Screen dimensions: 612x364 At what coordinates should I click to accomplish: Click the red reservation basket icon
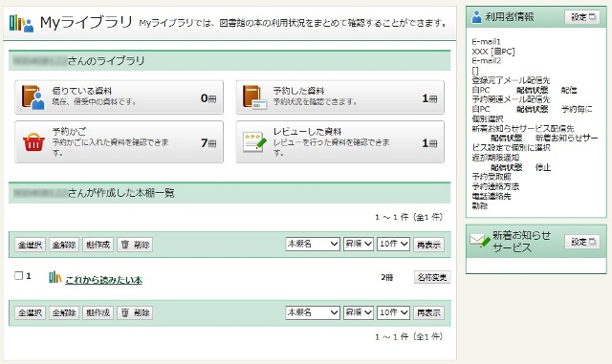(x=33, y=142)
